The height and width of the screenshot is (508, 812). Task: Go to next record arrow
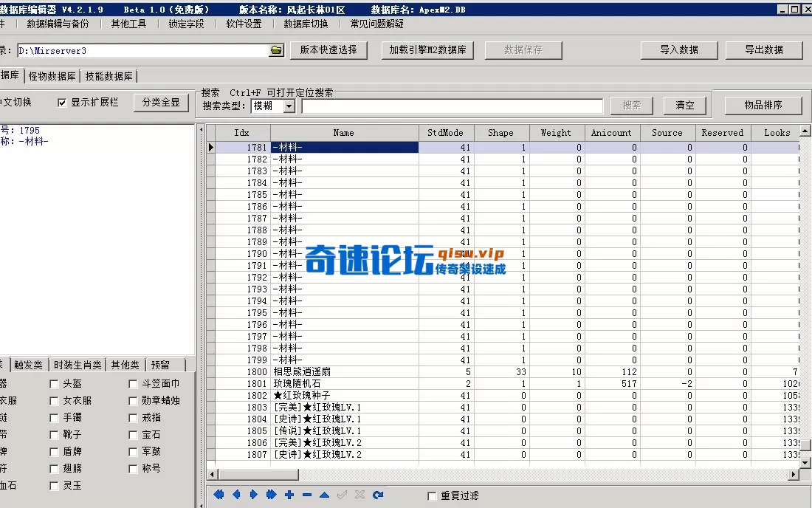coord(254,494)
